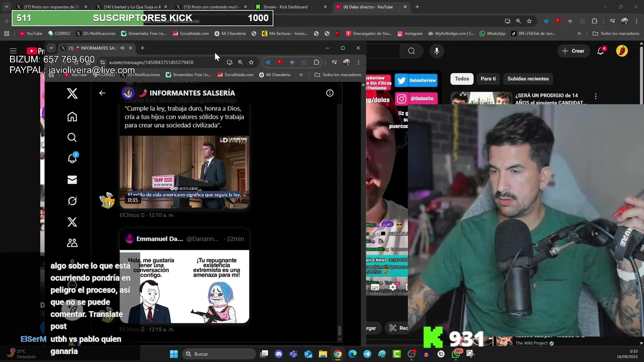This screenshot has width=644, height=362.
Task: Expand front window bookmarks overflow chevron
Action: [301, 75]
